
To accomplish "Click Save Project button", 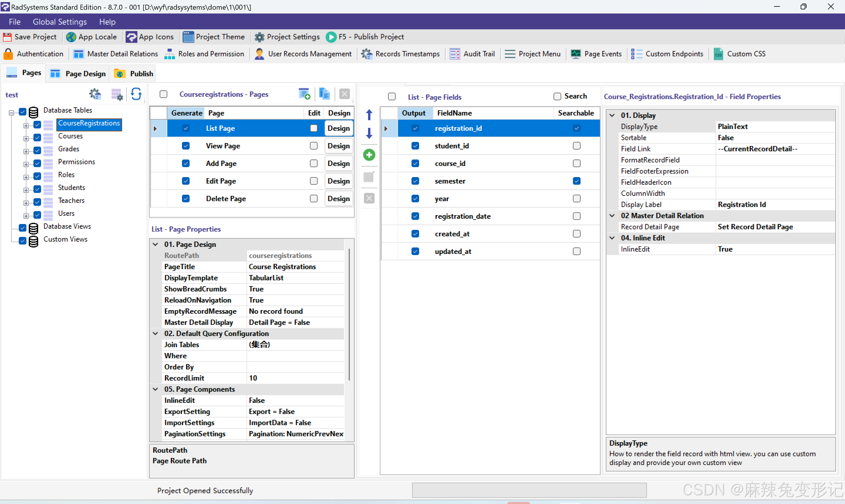I will pos(30,37).
